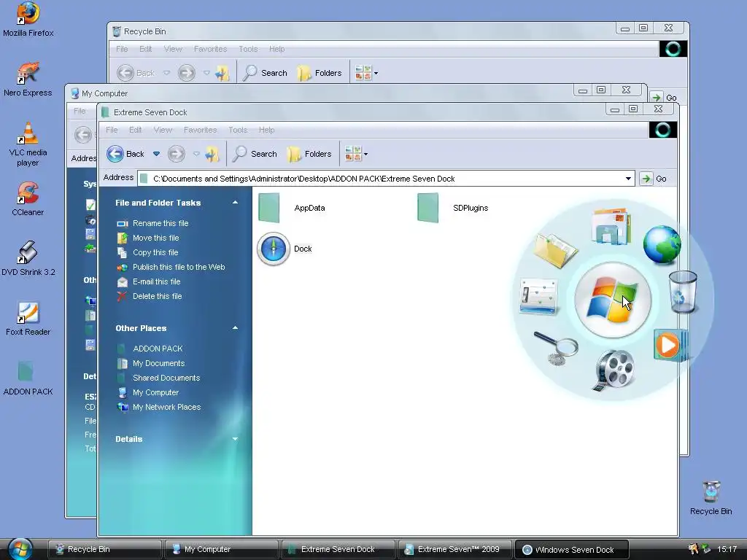Click Move this file
The height and width of the screenshot is (560, 747).
point(147,238)
